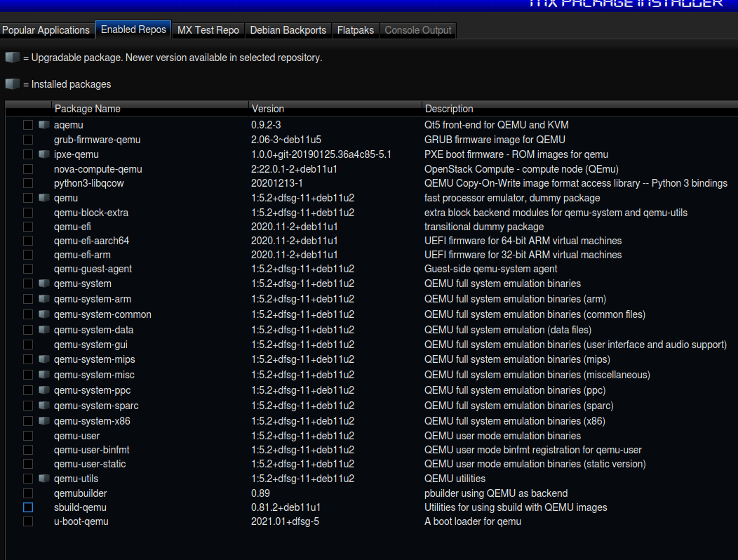Click the installed icon beside qemu-system-arm
The height and width of the screenshot is (560, 738).
pyautogui.click(x=44, y=299)
